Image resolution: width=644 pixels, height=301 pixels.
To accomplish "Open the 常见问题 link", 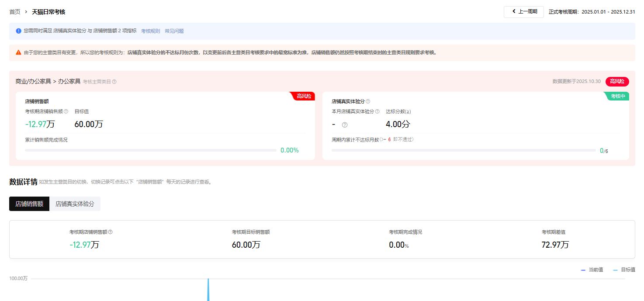I will click(x=174, y=31).
